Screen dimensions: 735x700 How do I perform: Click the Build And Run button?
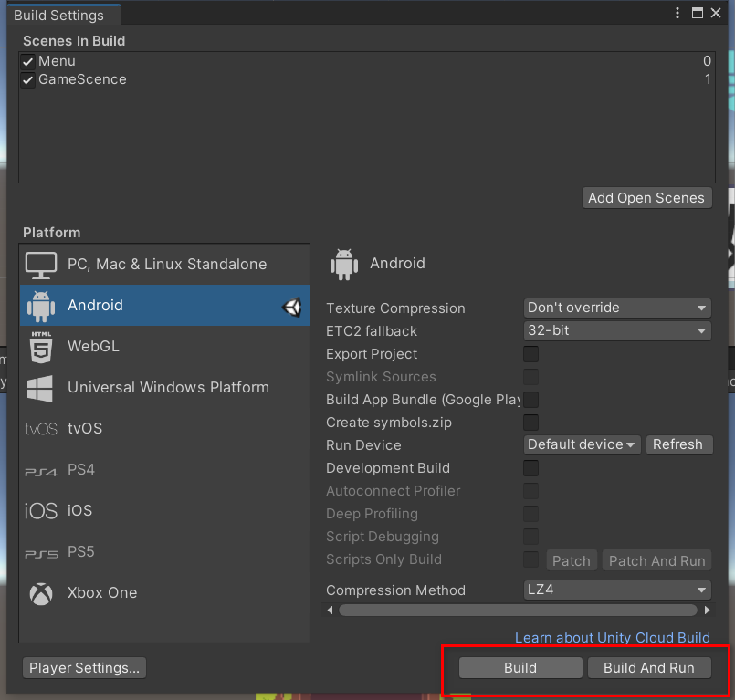(649, 668)
